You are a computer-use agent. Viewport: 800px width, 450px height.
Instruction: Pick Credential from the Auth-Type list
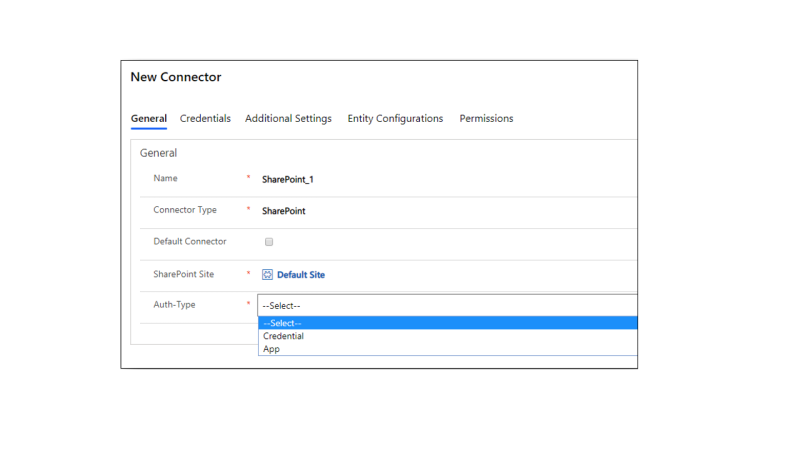coord(284,336)
